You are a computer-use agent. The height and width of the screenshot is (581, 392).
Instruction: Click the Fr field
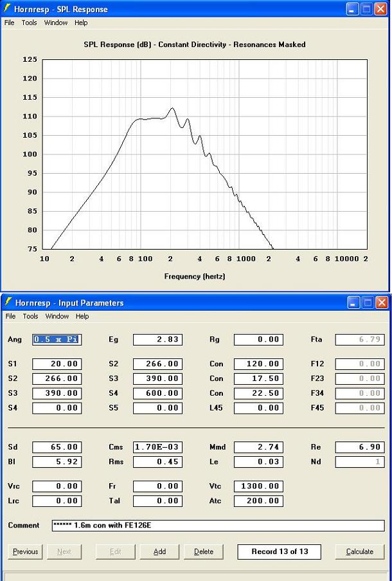click(x=157, y=486)
